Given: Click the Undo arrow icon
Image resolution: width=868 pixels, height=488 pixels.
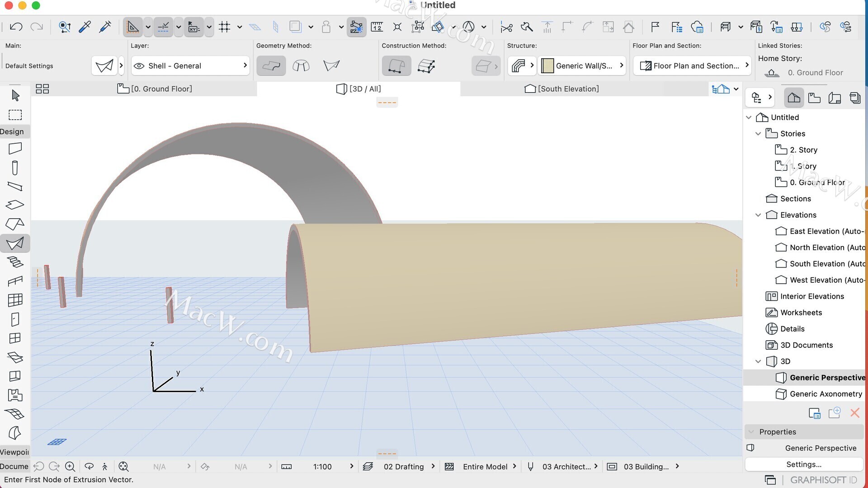Looking at the screenshot, I should coord(16,27).
